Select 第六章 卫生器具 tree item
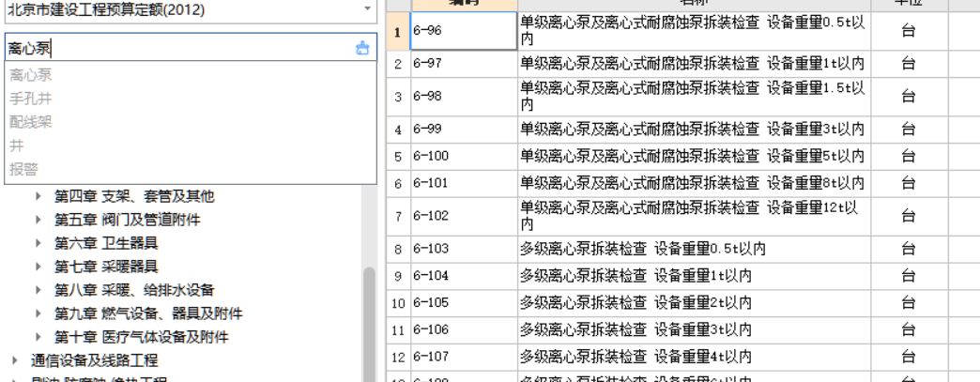980x382 pixels. pos(106,243)
